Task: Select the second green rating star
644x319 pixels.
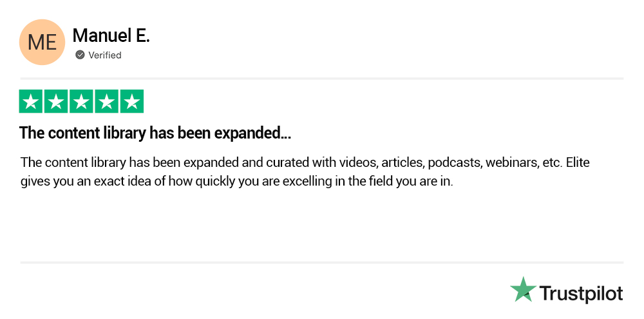Action: (x=56, y=102)
